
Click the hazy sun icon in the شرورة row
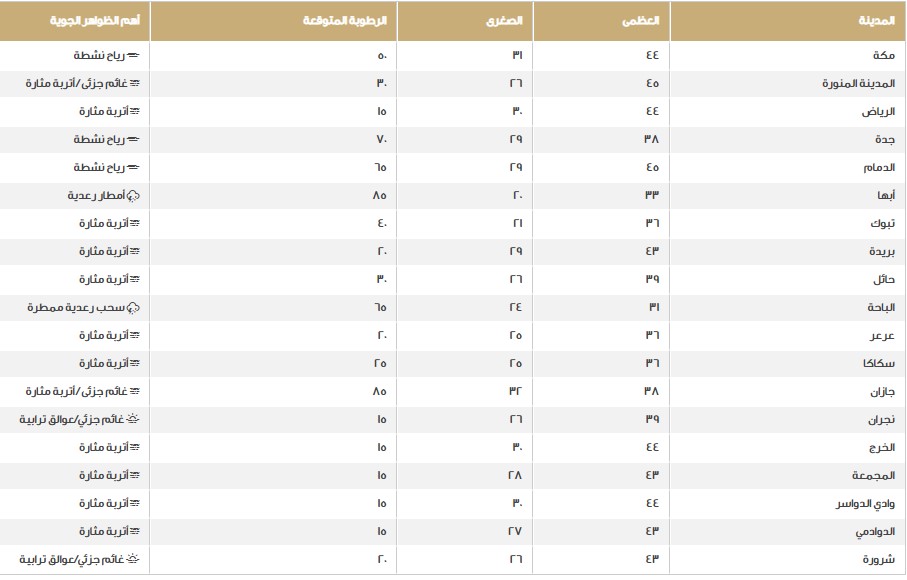[132, 559]
